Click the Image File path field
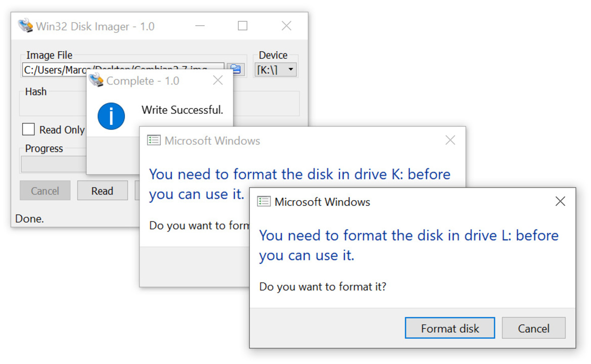 [123, 69]
